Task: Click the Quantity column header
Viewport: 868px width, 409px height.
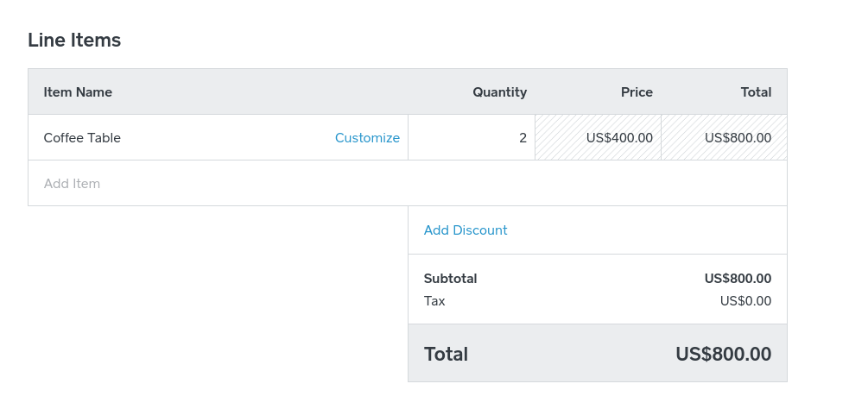Action: pyautogui.click(x=499, y=92)
